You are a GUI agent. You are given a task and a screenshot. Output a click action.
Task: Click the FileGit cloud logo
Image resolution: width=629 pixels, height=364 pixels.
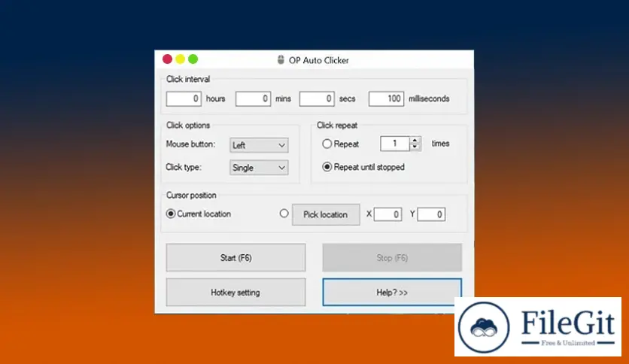[x=485, y=328]
